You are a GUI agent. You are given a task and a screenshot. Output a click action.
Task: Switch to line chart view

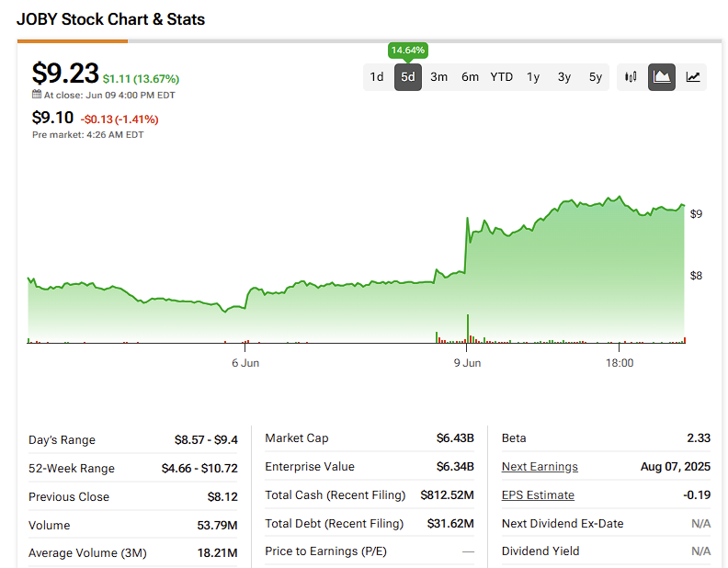tap(693, 77)
